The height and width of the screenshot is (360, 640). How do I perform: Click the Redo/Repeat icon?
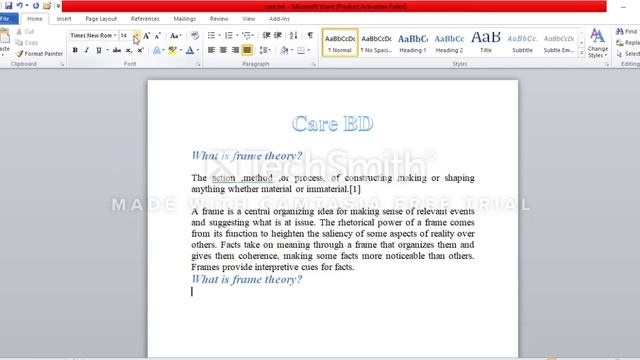(x=36, y=6)
